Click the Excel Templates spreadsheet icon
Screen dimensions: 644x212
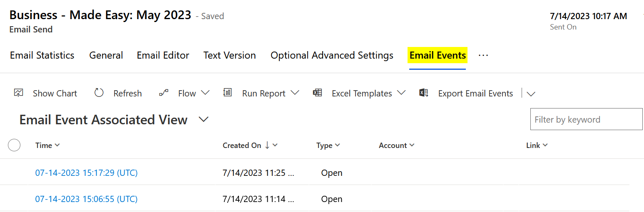click(317, 93)
